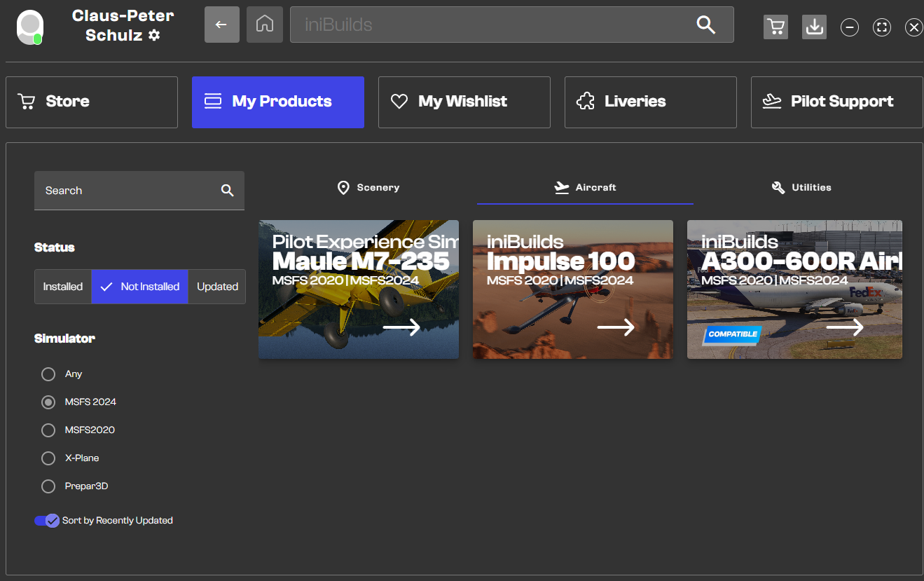
Task: Click the magnifier icon in top search bar
Action: click(705, 25)
